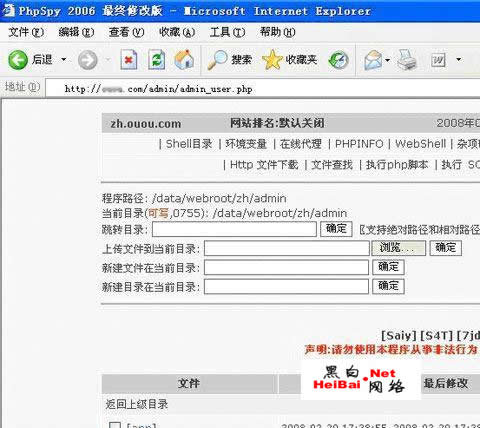Expand the Edit dropdown arrow
The image size is (480, 428).
click(x=459, y=60)
